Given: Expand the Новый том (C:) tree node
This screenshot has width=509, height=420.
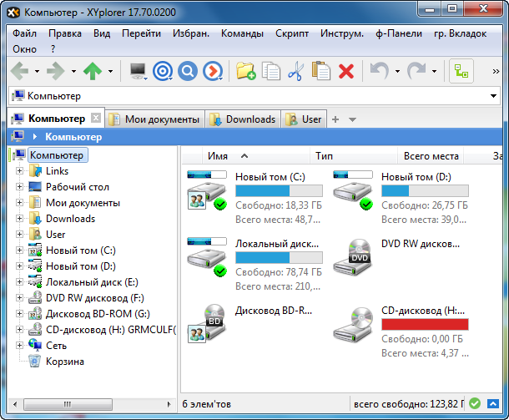Looking at the screenshot, I should point(19,250).
